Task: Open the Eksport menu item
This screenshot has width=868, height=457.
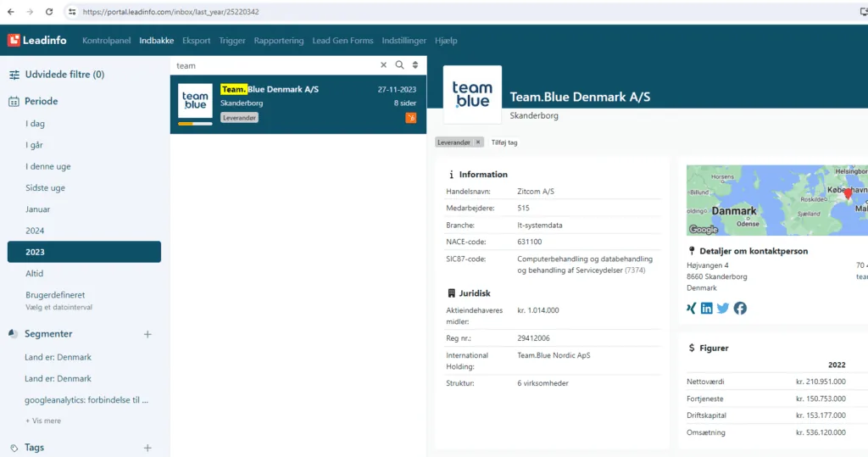Action: tap(196, 41)
